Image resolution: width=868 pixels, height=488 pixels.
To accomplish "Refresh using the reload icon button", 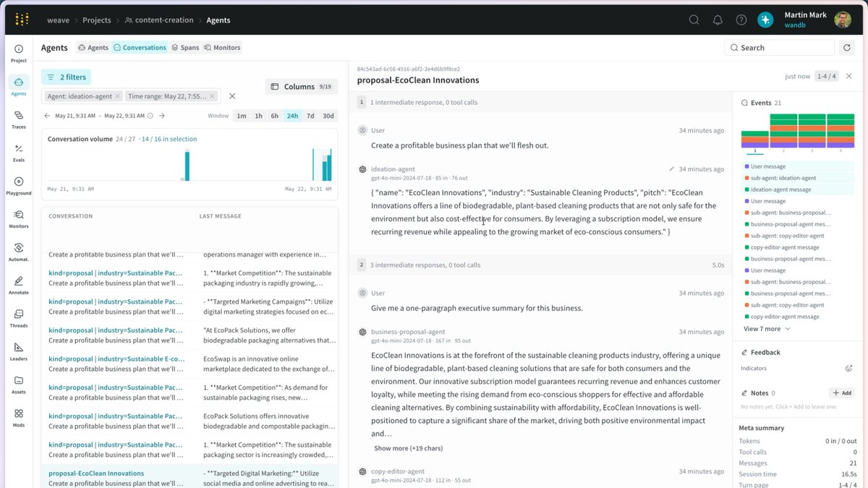I will pos(847,48).
